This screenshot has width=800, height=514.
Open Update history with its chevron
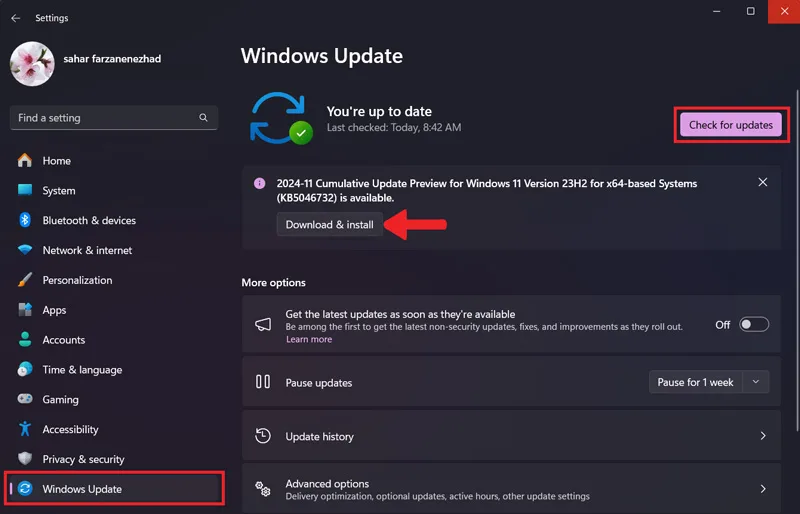coord(763,436)
